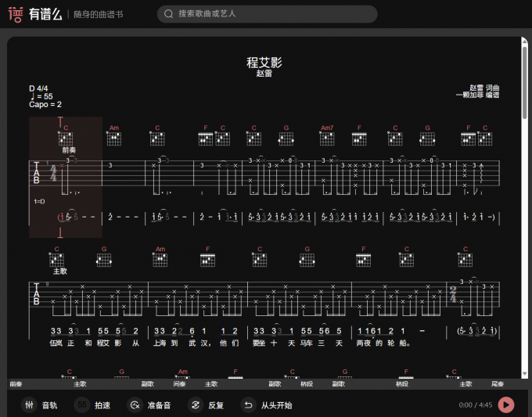Screen dimensions: 532x417
Task: Click the vertical scrollbar's up arrow
Action: [x=524, y=41]
